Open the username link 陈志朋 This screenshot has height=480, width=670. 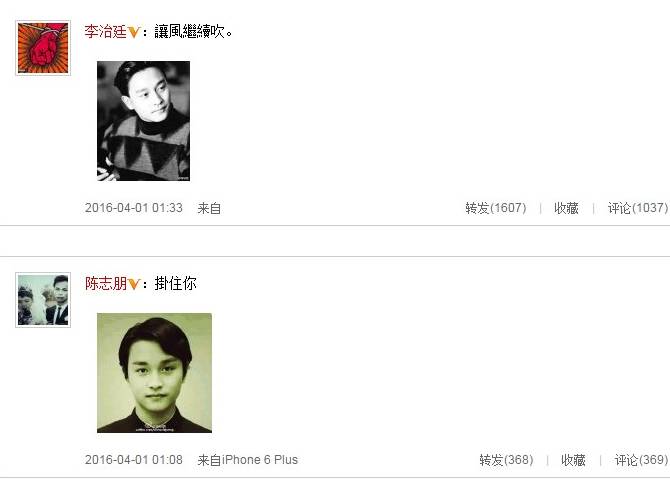coord(106,283)
